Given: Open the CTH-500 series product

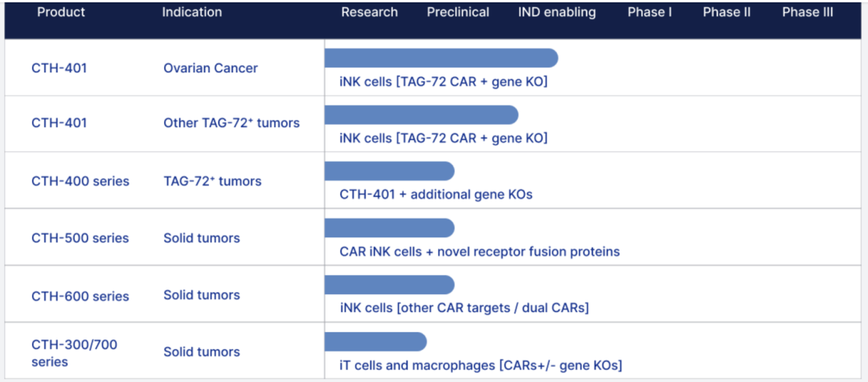Looking at the screenshot, I should click(80, 238).
